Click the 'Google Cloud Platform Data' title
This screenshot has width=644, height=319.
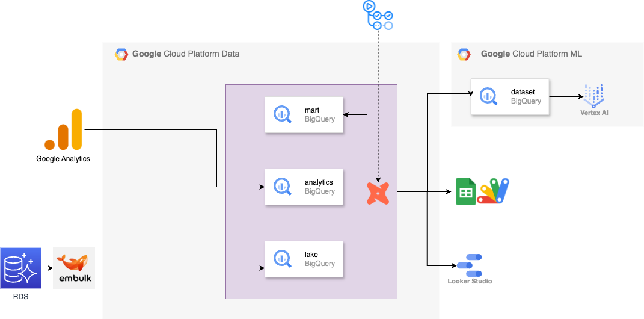click(186, 54)
